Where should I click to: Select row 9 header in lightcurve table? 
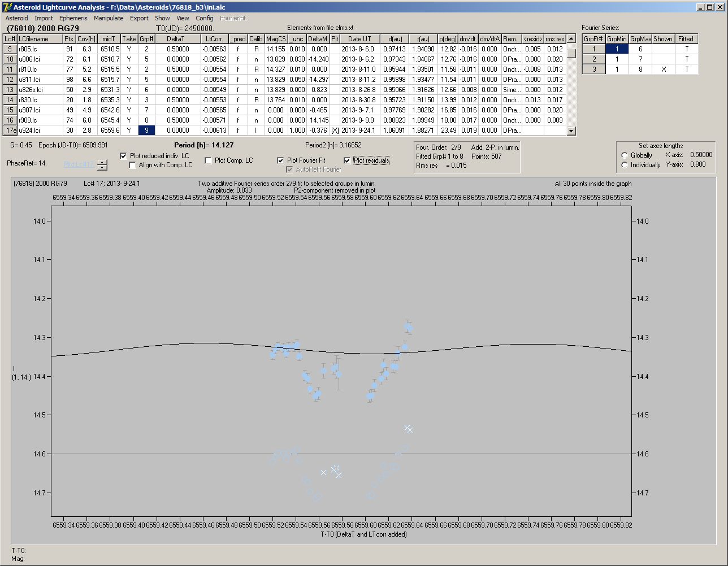coord(10,49)
